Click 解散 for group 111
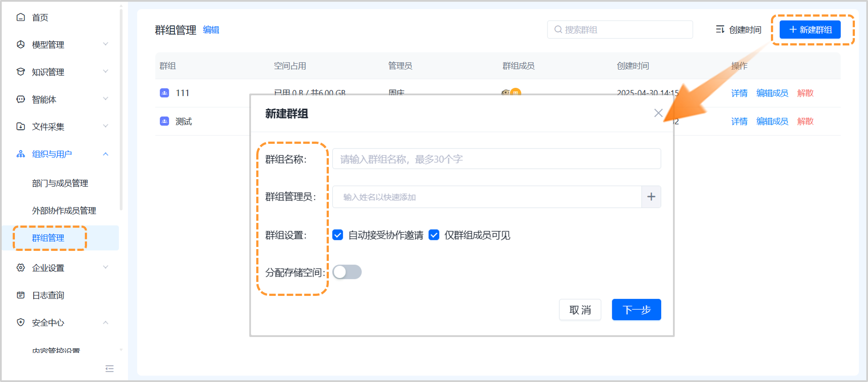The height and width of the screenshot is (382, 868). (805, 93)
